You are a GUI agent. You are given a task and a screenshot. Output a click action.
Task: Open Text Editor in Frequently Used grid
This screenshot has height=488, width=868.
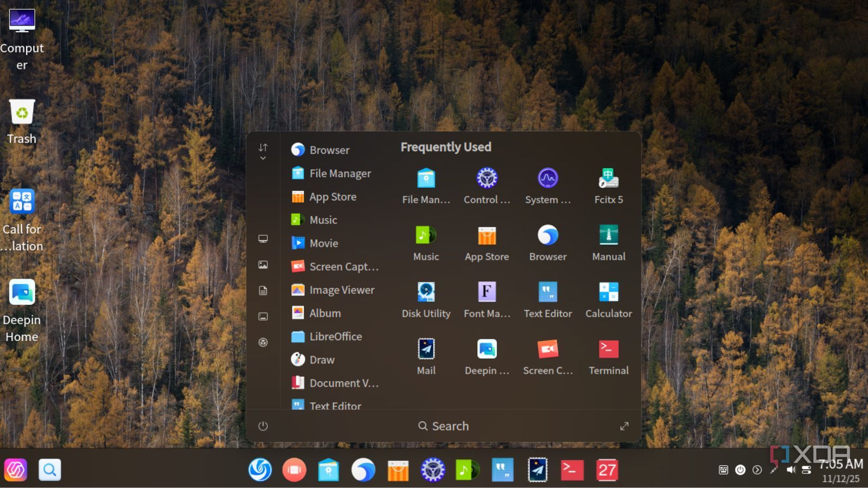click(548, 299)
